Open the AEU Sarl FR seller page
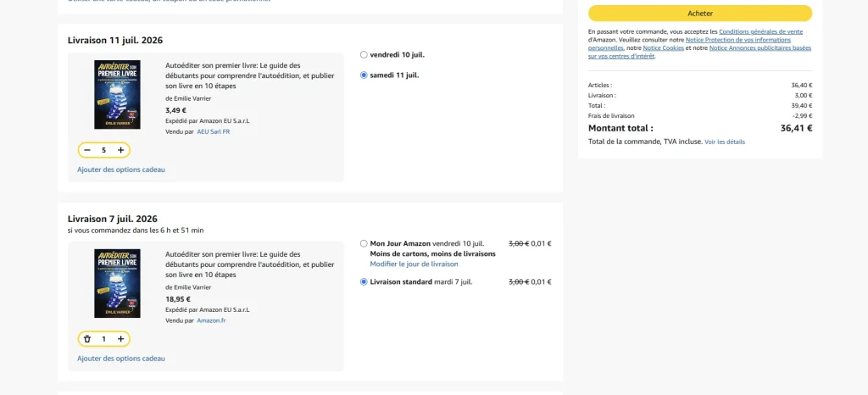 [213, 131]
